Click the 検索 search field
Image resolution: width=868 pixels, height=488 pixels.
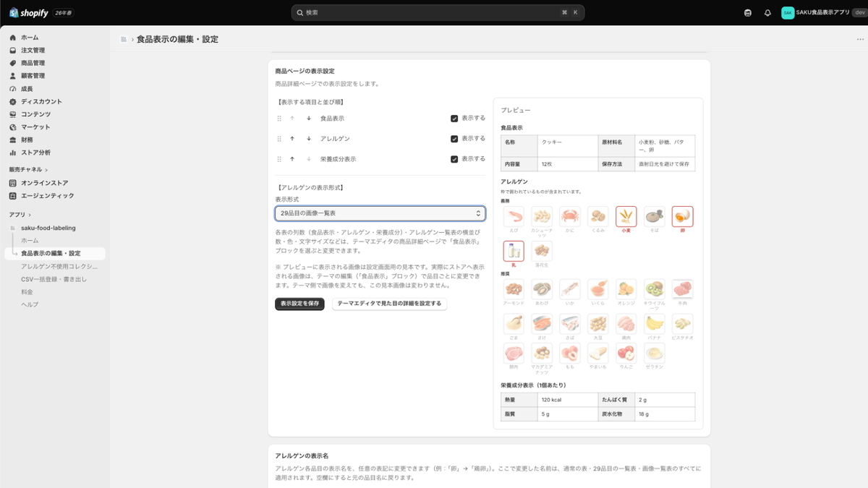438,12
